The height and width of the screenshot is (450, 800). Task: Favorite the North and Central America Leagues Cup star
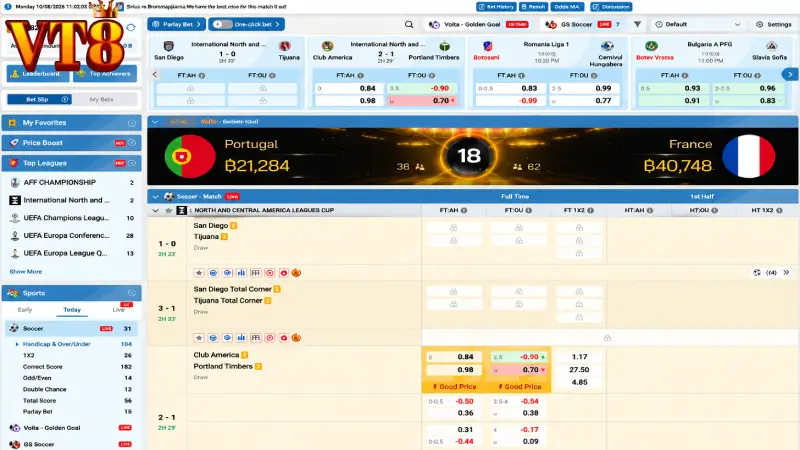pyautogui.click(x=168, y=210)
